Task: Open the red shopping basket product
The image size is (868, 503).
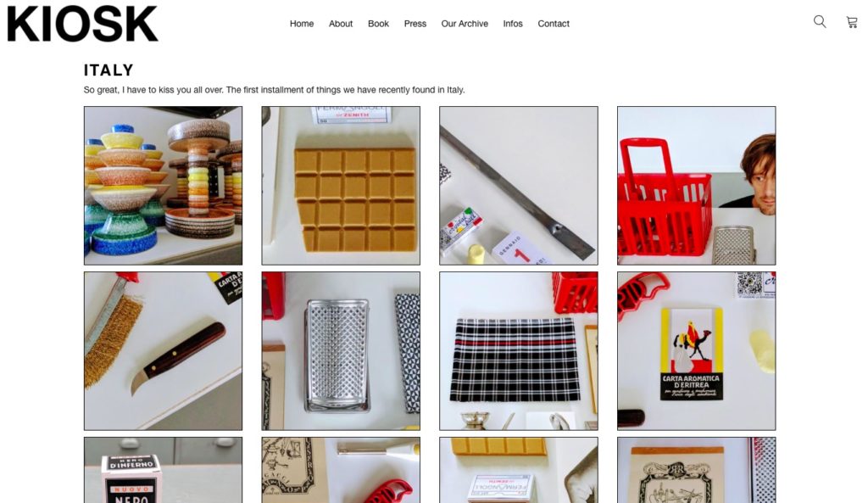Action: (697, 186)
